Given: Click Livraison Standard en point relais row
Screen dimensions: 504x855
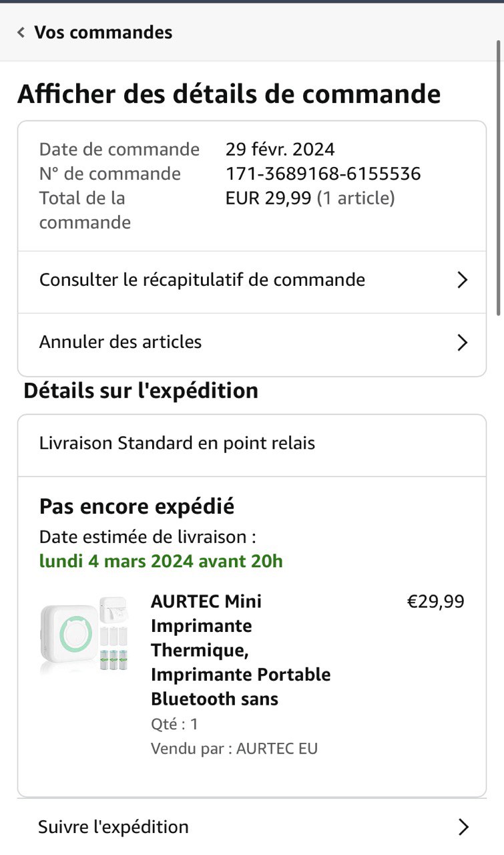Looking at the screenshot, I should tap(177, 444).
